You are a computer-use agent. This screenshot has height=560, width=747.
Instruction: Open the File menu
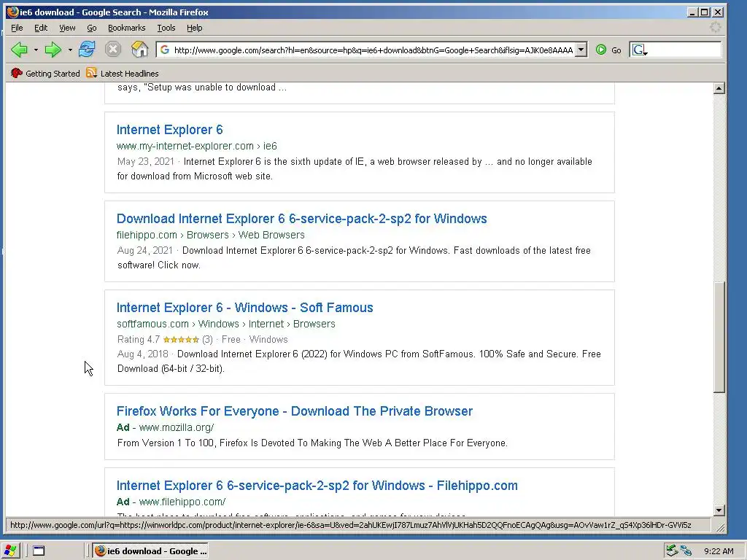(x=17, y=28)
